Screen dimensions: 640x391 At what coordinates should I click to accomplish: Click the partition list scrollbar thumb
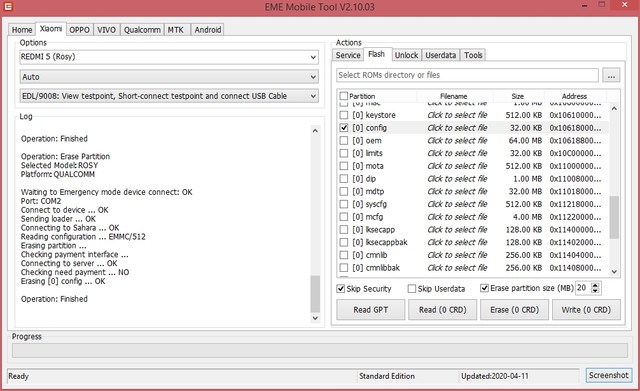click(614, 217)
